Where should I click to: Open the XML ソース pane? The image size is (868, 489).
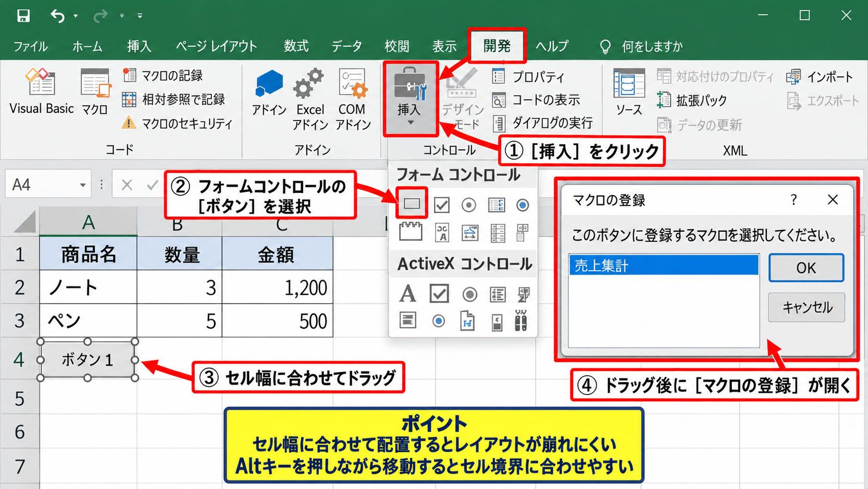point(629,91)
